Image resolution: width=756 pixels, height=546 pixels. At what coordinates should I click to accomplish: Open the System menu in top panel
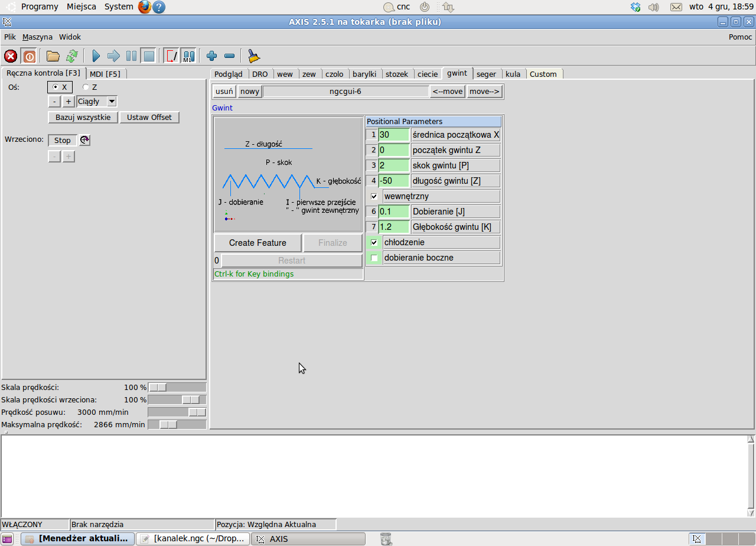(x=119, y=6)
